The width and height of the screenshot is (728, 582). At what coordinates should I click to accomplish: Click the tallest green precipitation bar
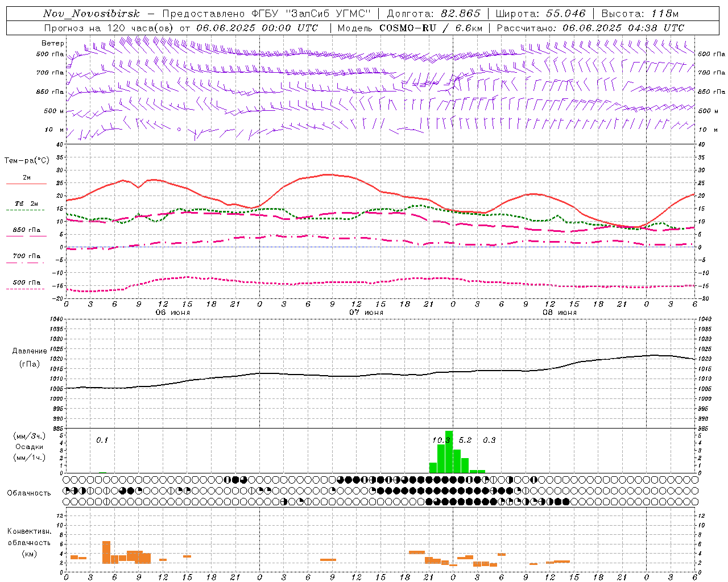(x=449, y=452)
